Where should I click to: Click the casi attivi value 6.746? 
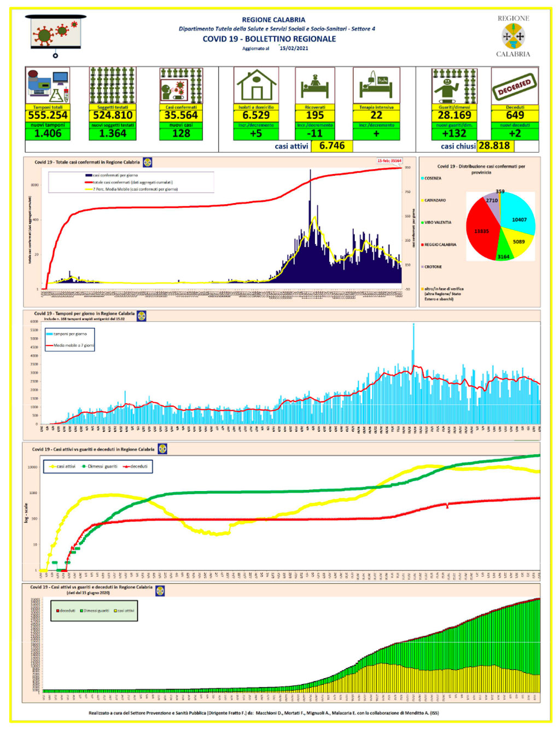pos(332,146)
